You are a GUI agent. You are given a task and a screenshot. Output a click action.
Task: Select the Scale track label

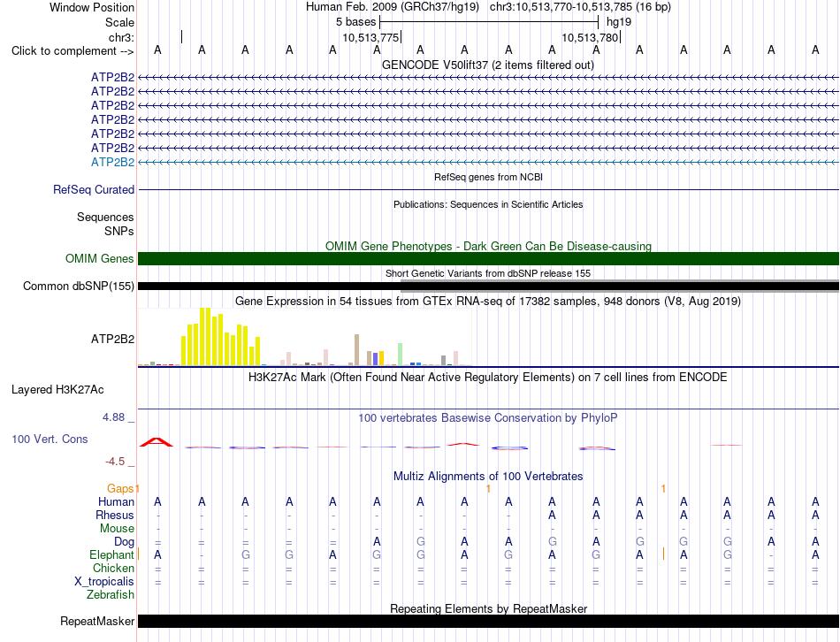[x=119, y=22]
